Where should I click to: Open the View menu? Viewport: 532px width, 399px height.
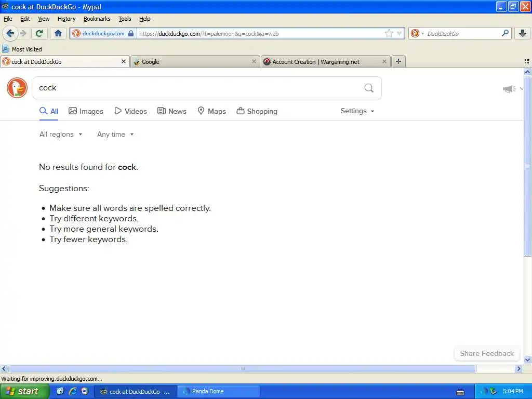tap(44, 19)
